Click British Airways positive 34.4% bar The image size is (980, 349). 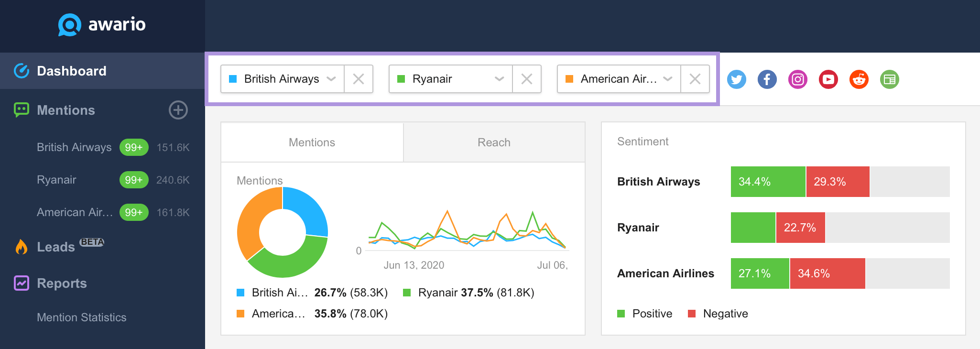point(768,182)
